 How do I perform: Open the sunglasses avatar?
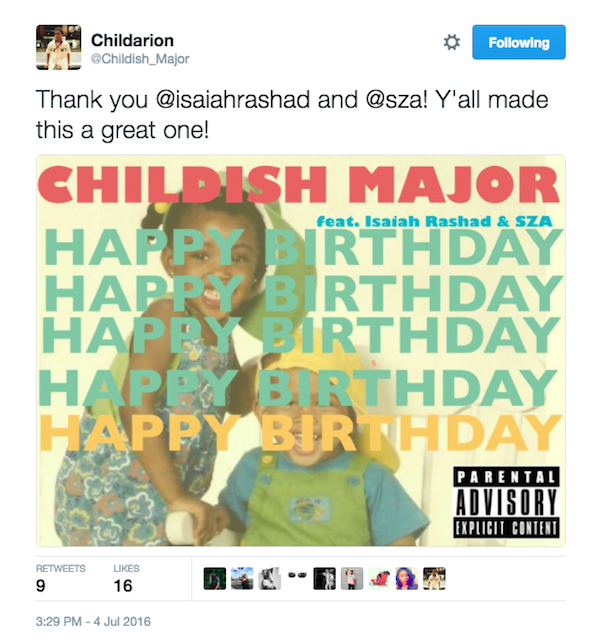[297, 575]
